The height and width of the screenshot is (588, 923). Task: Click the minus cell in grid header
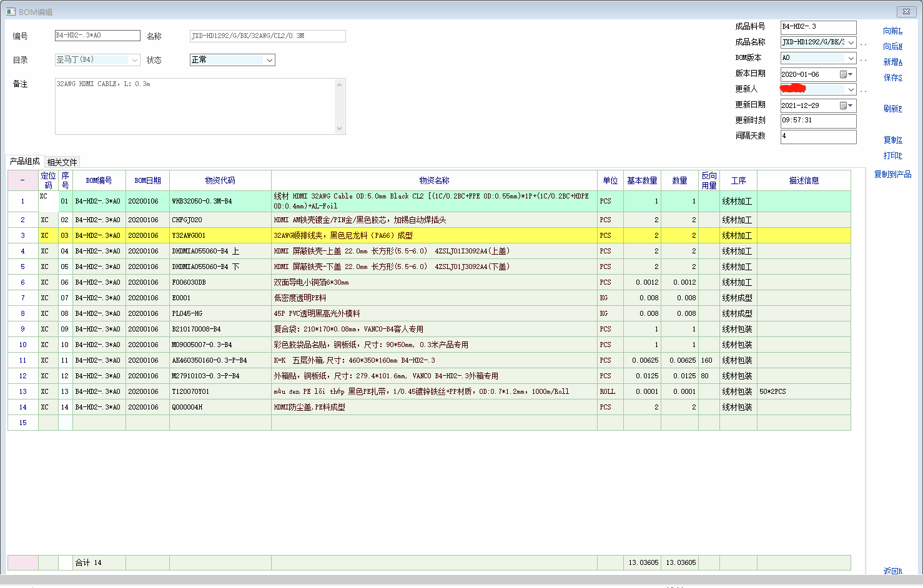coord(22,180)
